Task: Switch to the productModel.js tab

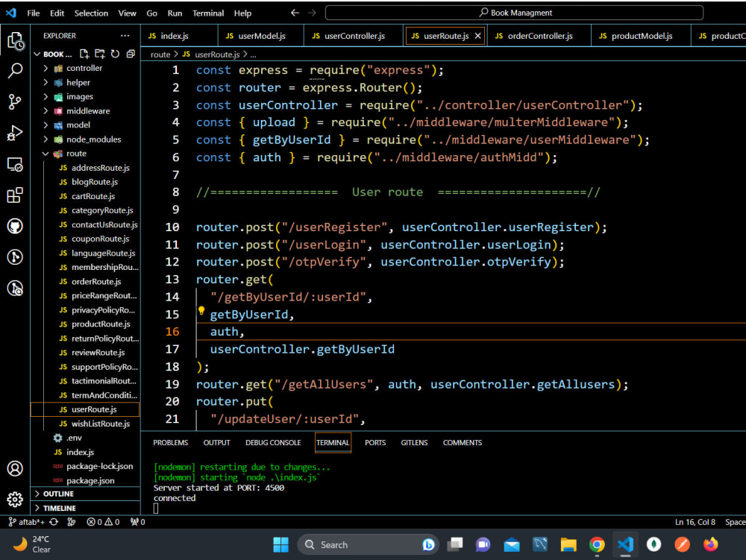Action: 641,36
